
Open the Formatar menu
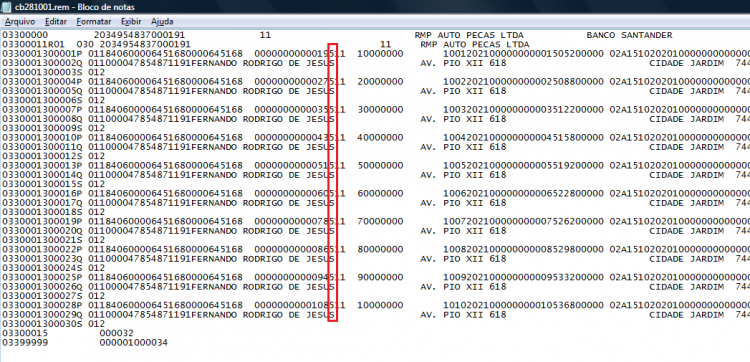click(x=94, y=22)
